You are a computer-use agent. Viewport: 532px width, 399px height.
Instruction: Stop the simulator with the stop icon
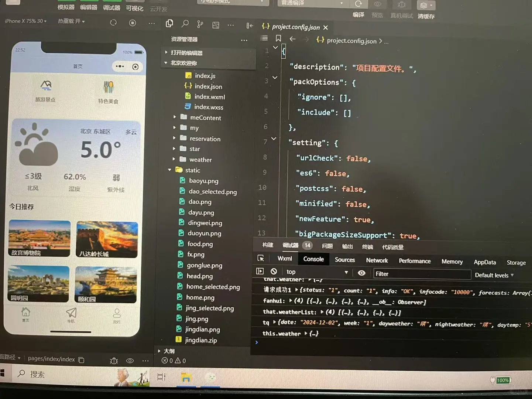click(133, 23)
